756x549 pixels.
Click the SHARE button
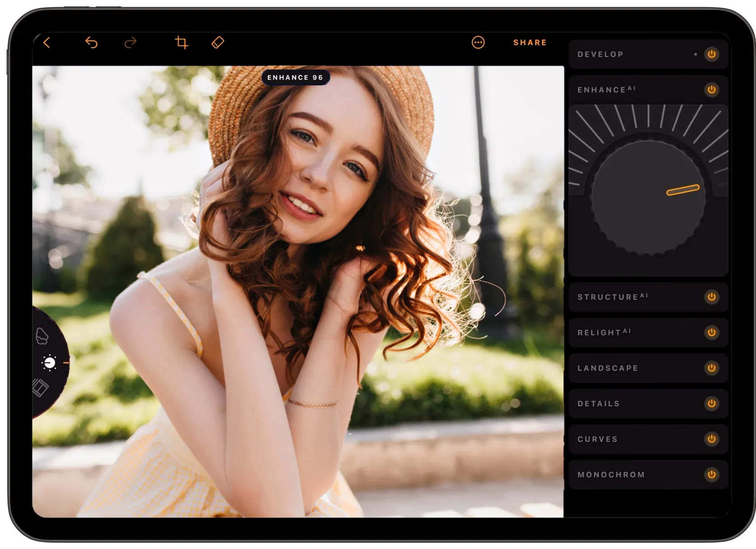click(x=530, y=43)
